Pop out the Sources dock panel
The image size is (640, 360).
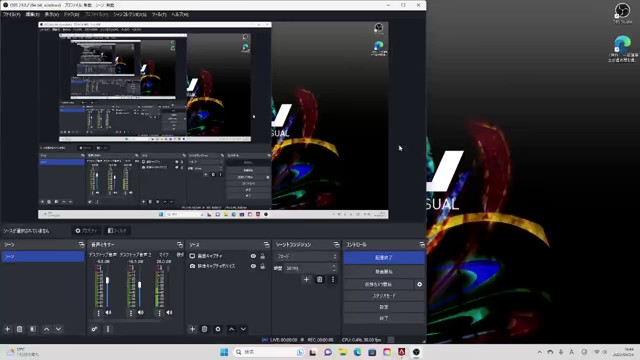267,244
